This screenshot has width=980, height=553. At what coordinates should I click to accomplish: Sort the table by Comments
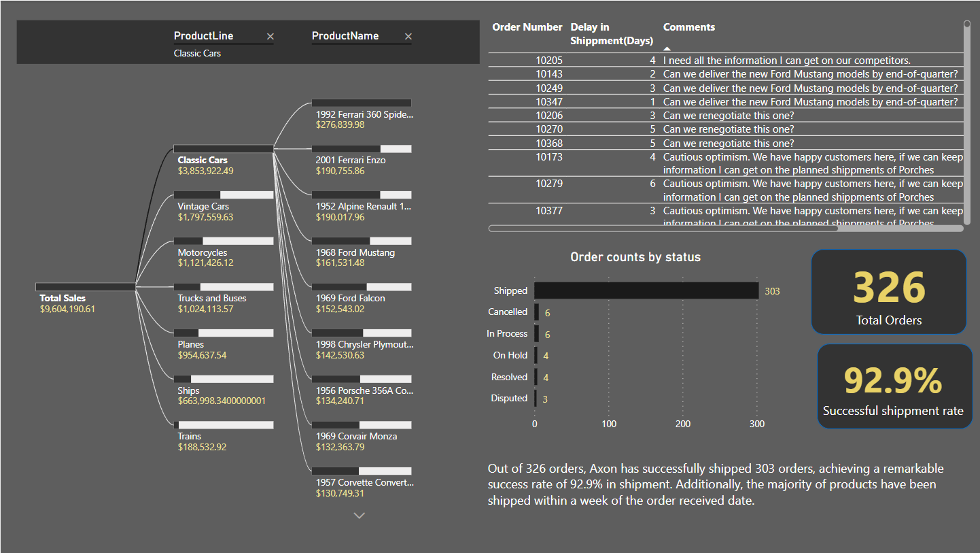pyautogui.click(x=689, y=27)
